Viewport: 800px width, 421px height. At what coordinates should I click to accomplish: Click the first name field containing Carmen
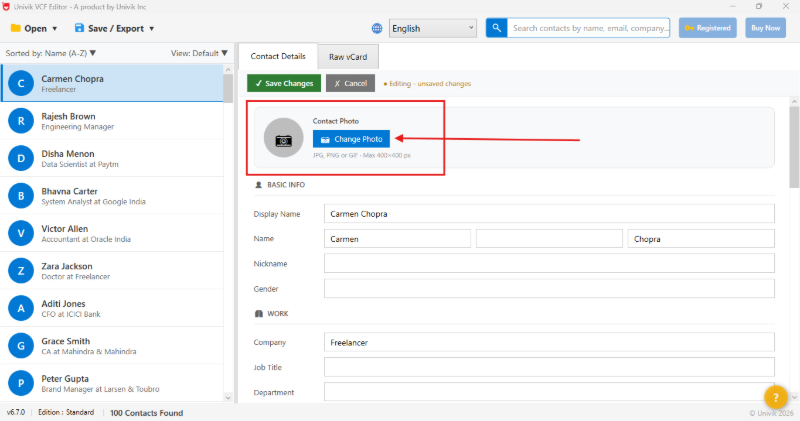(x=397, y=239)
